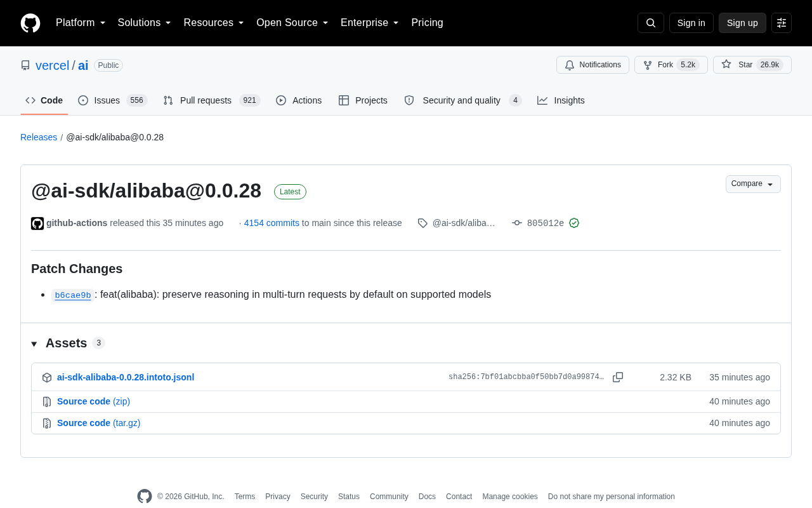812x508 pixels.
Task: Open commit b6cae9b link
Action: coord(73,295)
